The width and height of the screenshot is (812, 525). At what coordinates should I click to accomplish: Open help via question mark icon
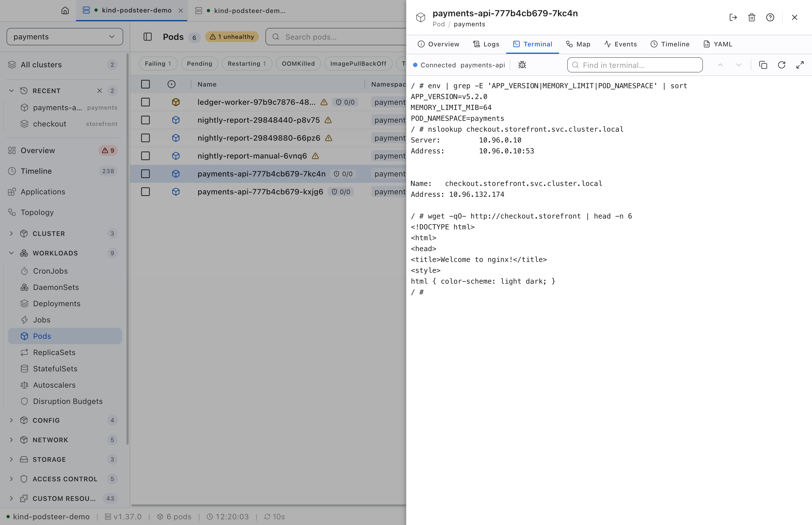point(770,17)
